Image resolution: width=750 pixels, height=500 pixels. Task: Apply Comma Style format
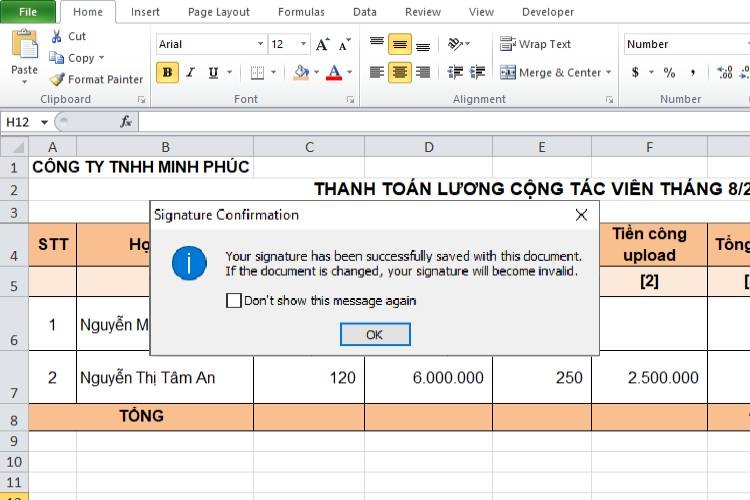(693, 73)
